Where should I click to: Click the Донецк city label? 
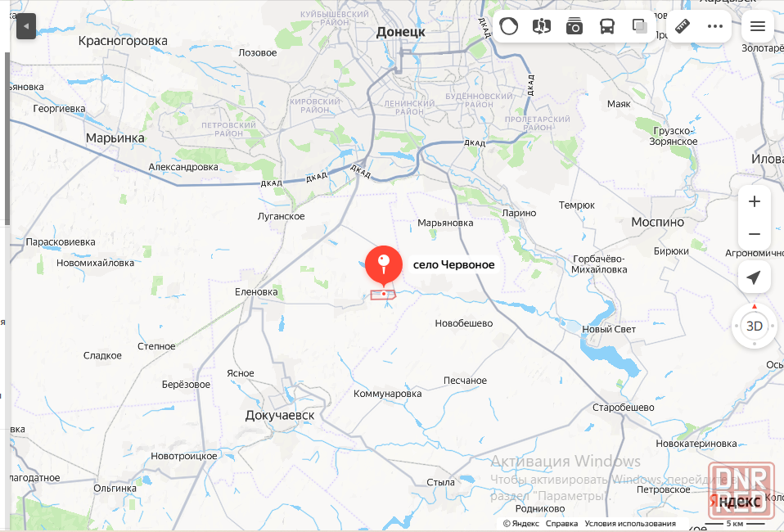[x=400, y=32]
